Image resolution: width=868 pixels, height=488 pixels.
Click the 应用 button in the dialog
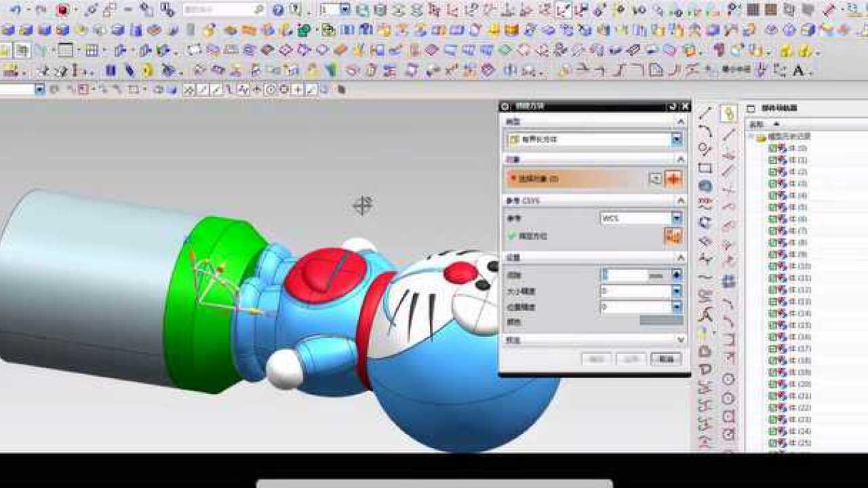631,359
